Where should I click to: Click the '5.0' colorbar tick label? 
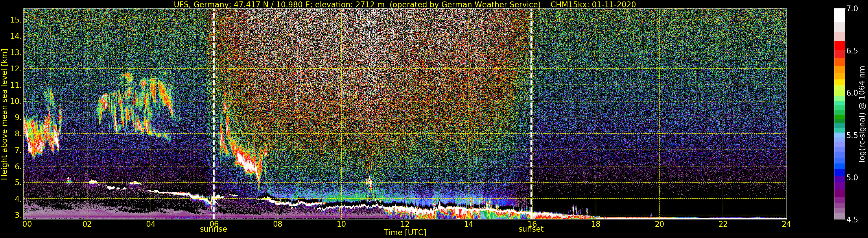(852, 177)
